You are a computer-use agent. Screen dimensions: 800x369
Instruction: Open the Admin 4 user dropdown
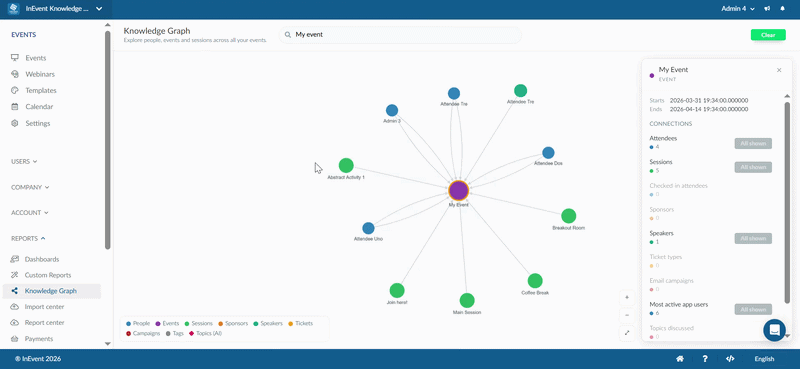(x=738, y=9)
